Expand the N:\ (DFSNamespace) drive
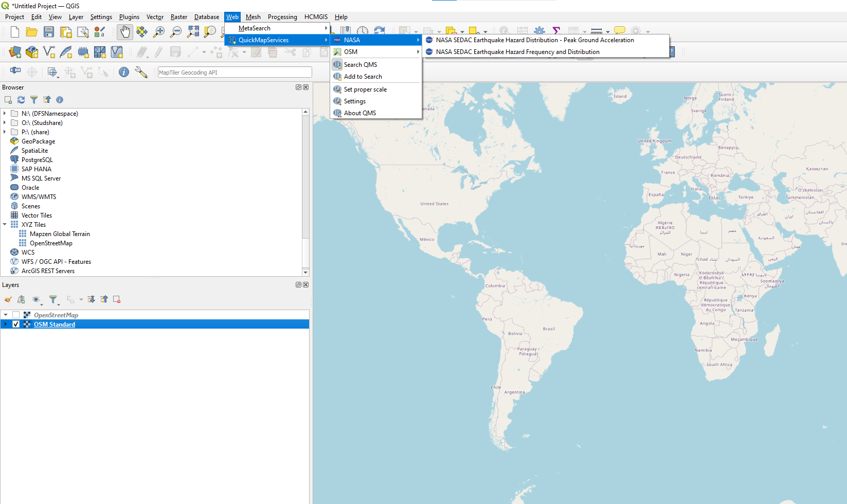 pyautogui.click(x=5, y=114)
